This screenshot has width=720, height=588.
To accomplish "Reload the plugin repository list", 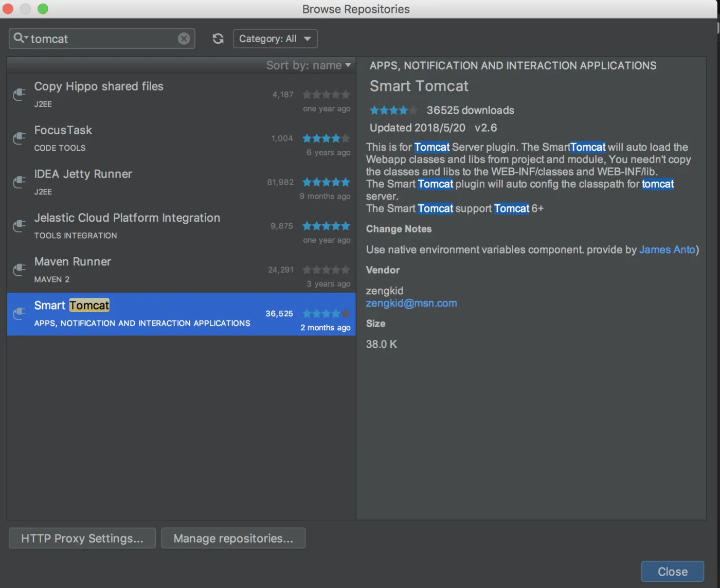I will click(218, 39).
